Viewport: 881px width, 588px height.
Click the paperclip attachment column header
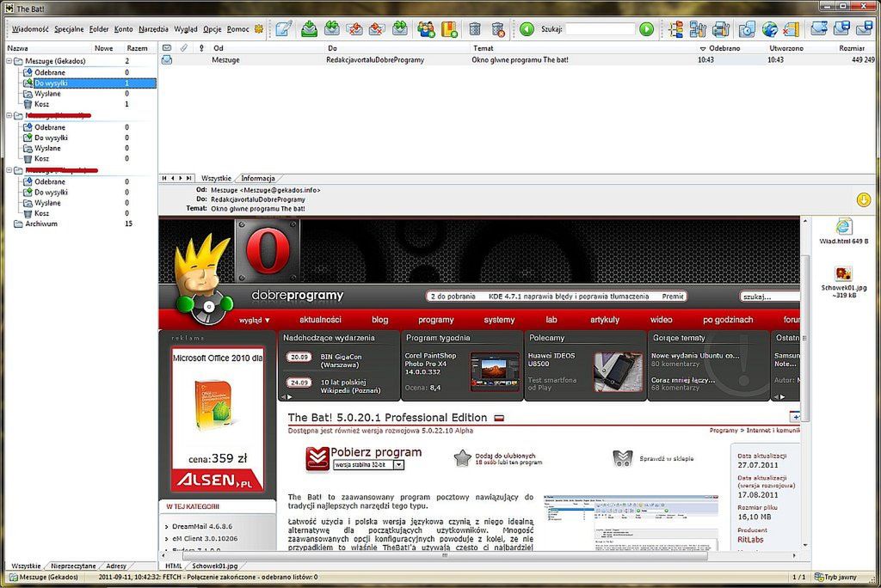click(184, 48)
